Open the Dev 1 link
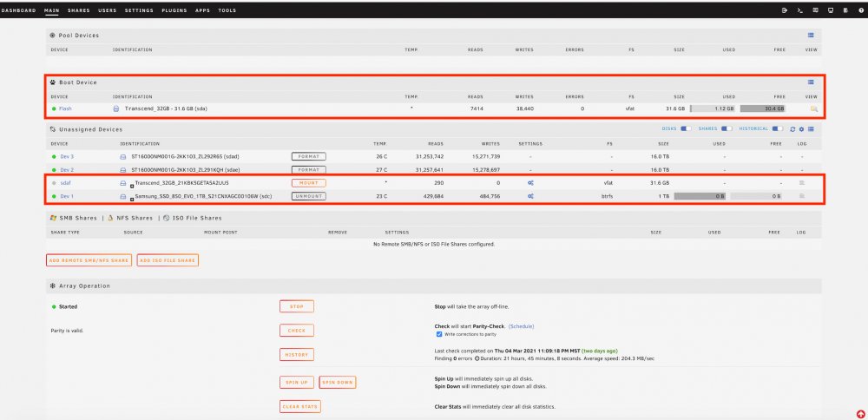868x420 pixels. pos(67,196)
